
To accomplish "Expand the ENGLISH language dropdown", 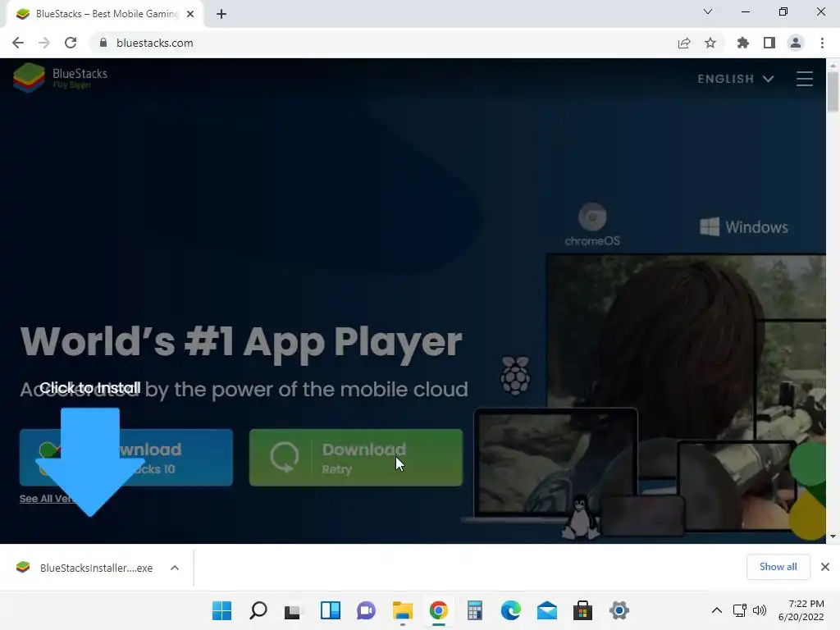I will pyautogui.click(x=736, y=79).
